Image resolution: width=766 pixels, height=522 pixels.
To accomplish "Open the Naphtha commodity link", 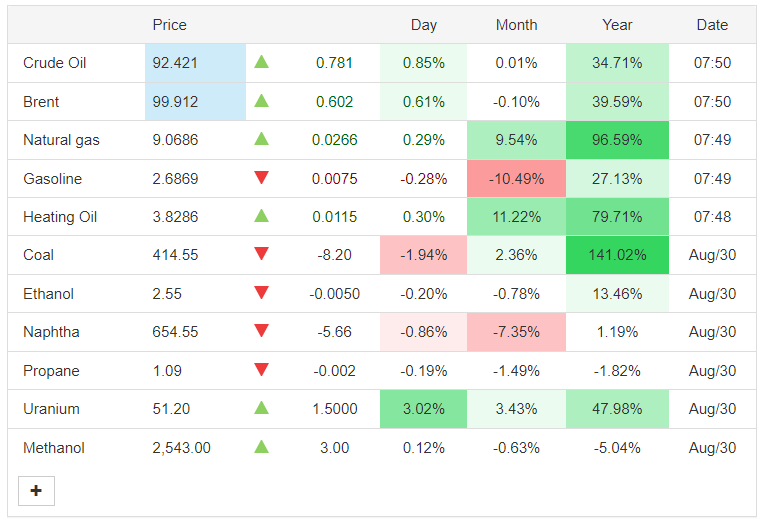I will pos(51,332).
